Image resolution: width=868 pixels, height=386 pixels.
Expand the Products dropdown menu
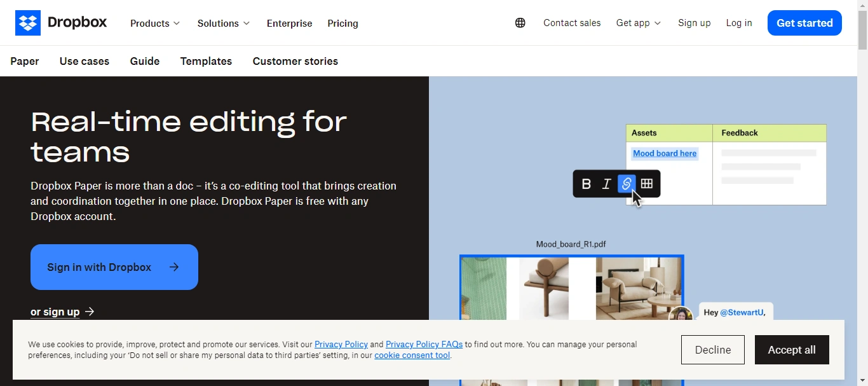pos(155,23)
